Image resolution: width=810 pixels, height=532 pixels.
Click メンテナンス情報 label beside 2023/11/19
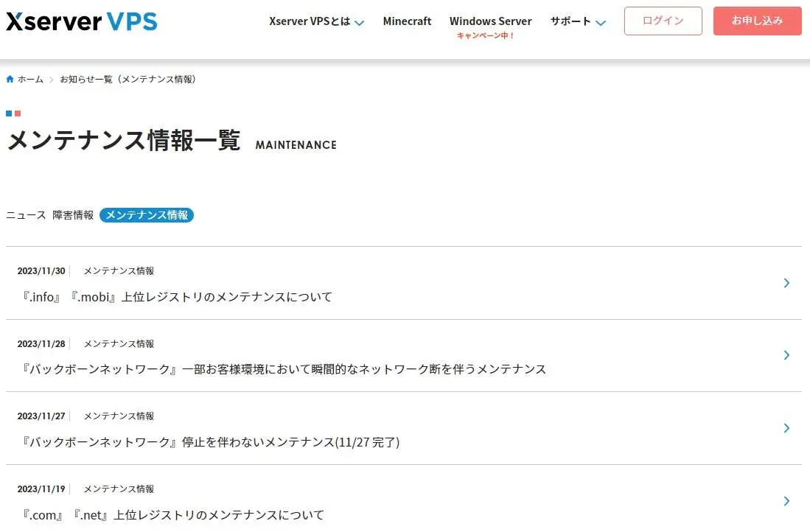[x=119, y=489]
